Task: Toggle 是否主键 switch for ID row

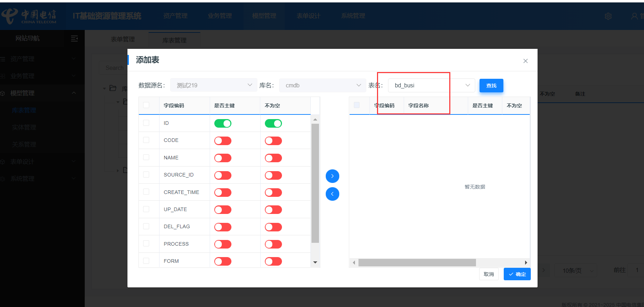Action: pyautogui.click(x=223, y=123)
